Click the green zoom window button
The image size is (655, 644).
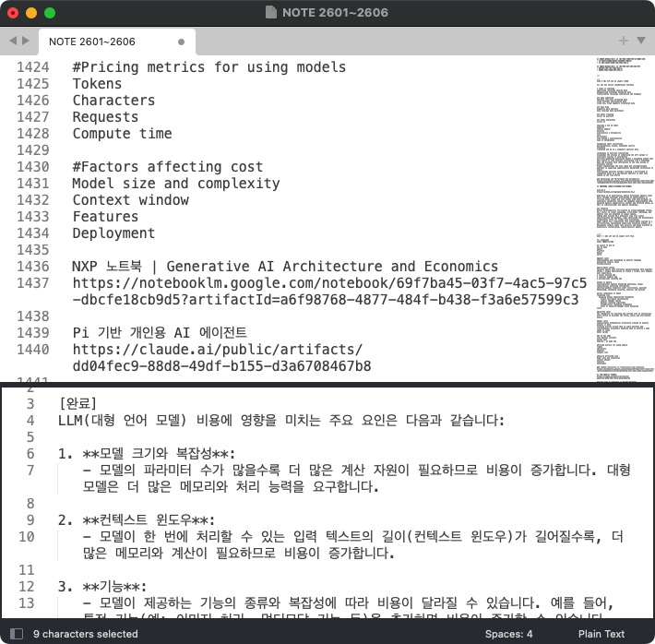click(x=50, y=13)
